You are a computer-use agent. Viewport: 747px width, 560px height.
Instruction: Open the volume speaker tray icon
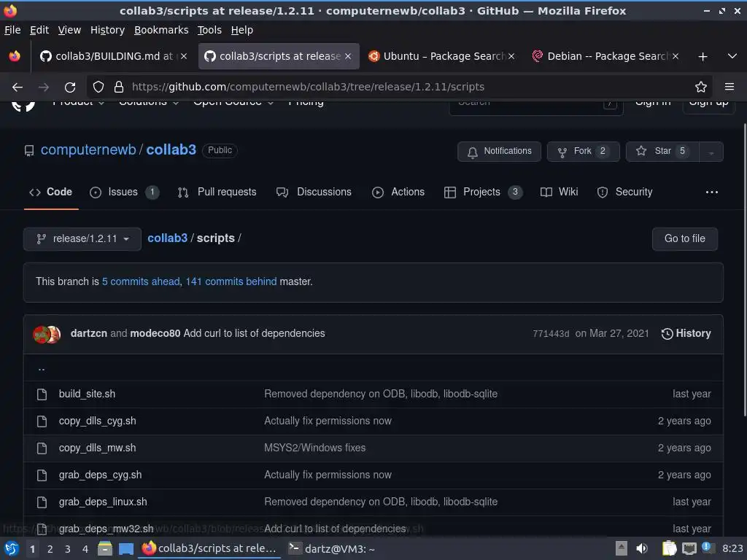point(642,548)
